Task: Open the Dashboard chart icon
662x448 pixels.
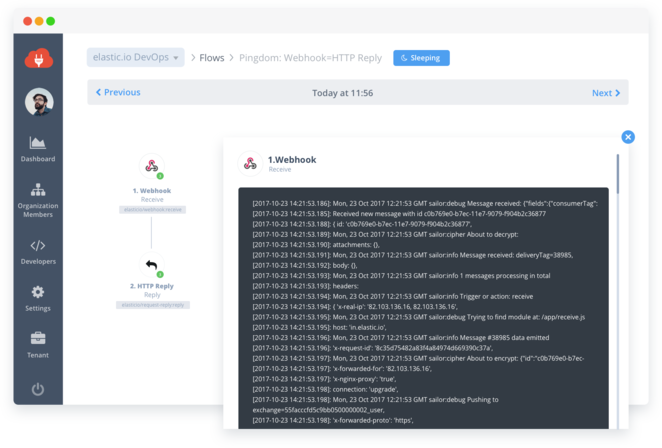Action: pos(38,143)
